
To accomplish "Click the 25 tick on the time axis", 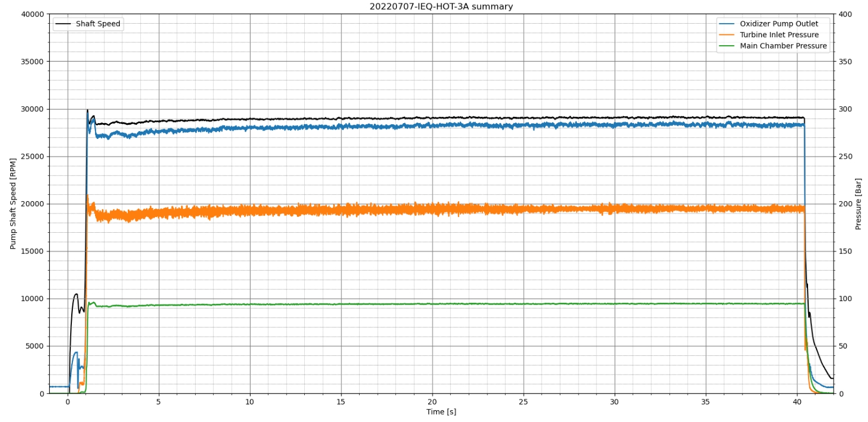I will [524, 402].
